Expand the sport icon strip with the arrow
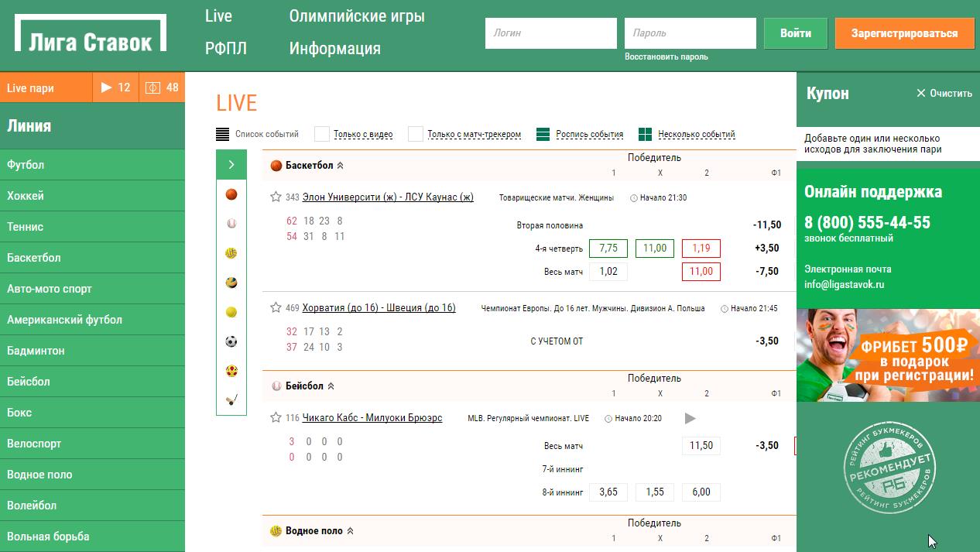Image resolution: width=980 pixels, height=552 pixels. coord(231,165)
